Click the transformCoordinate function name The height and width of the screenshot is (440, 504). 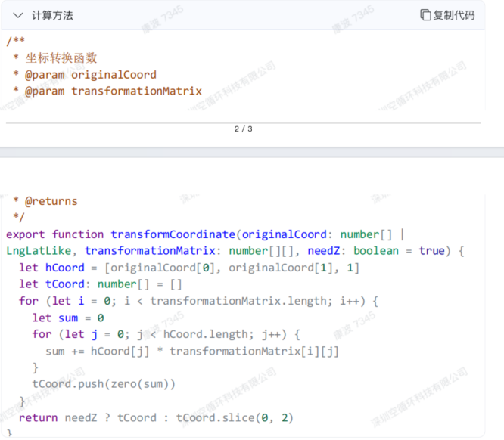point(173,234)
